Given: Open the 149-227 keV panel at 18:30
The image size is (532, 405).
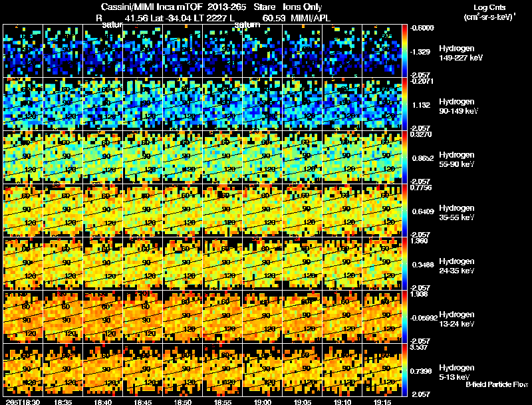Looking at the screenshot, I should point(23,51).
